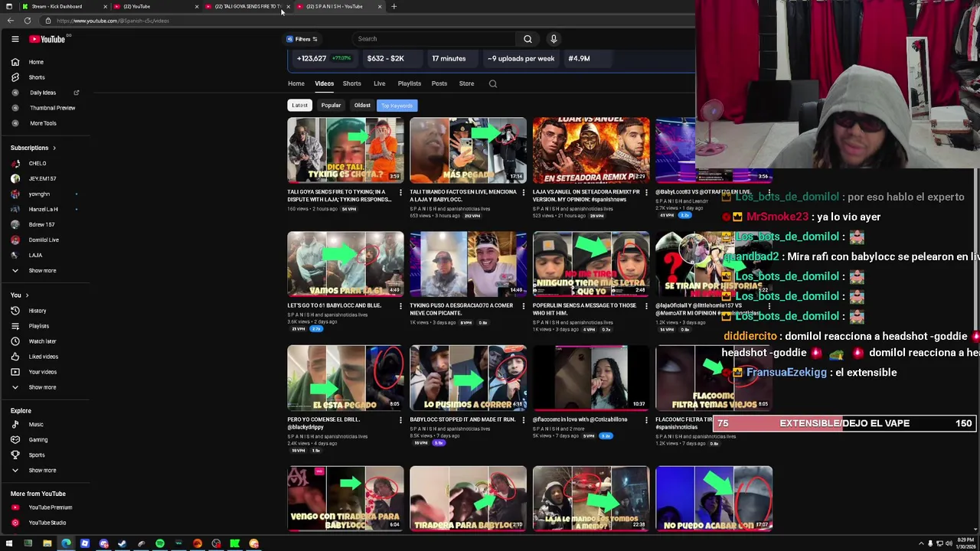Click the YouTube logo

(48, 39)
